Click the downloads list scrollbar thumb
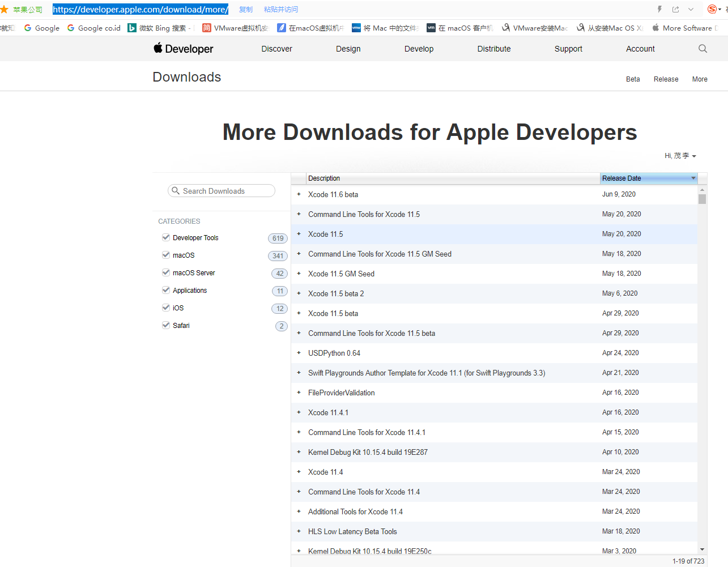Screen dimensions: 728x567 703,199
